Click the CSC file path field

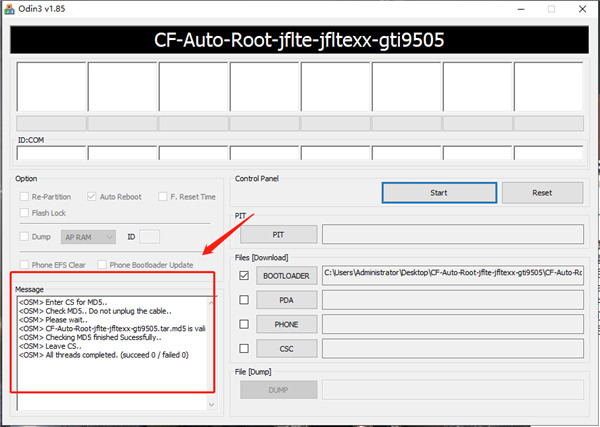pyautogui.click(x=453, y=349)
